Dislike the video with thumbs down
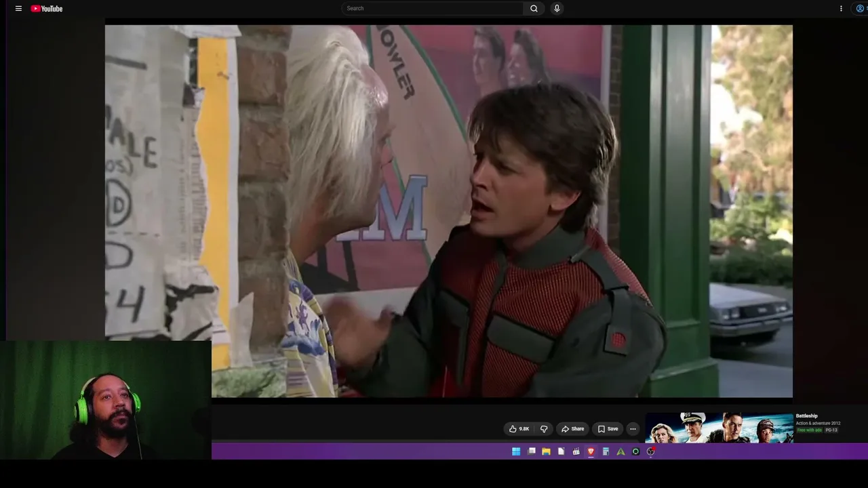Viewport: 868px width, 488px height. pos(544,429)
